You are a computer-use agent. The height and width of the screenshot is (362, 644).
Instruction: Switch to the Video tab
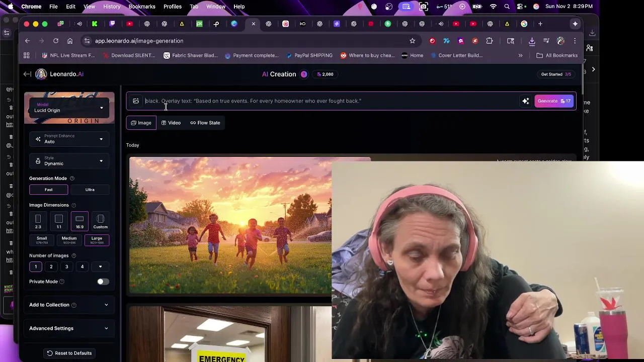171,123
